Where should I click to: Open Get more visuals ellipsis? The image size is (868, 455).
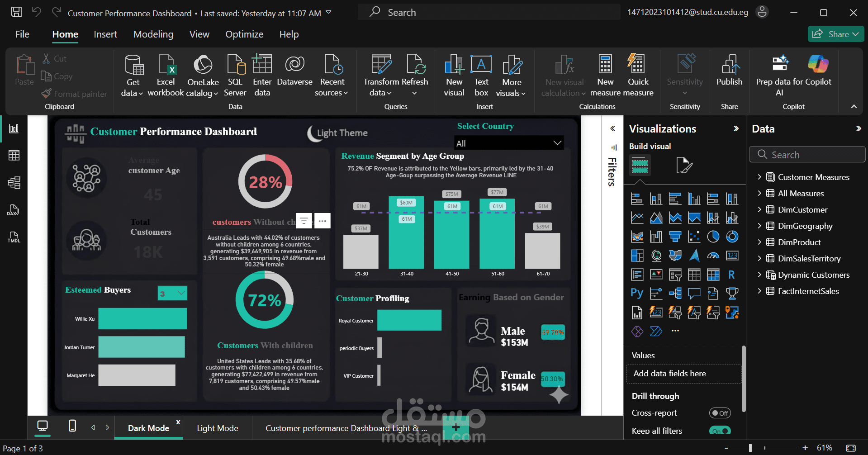pyautogui.click(x=675, y=331)
